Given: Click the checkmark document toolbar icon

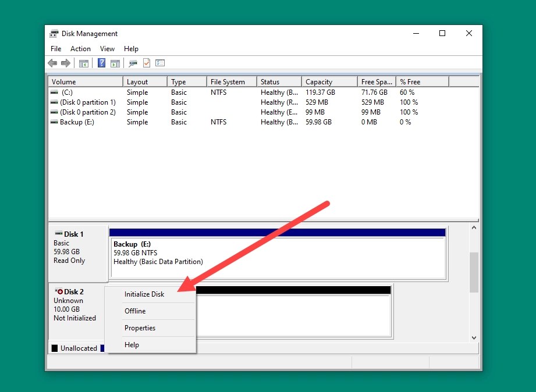Looking at the screenshot, I should [x=147, y=63].
